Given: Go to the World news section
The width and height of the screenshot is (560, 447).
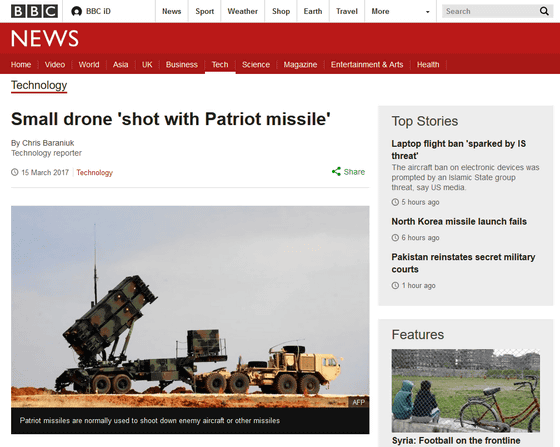Looking at the screenshot, I should click(89, 65).
